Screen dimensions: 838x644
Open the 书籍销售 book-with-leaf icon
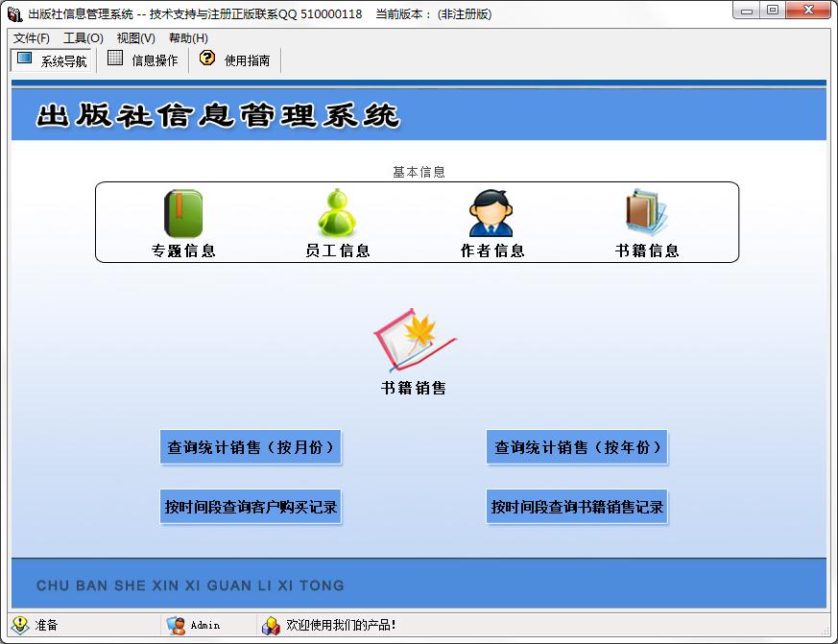coord(414,341)
